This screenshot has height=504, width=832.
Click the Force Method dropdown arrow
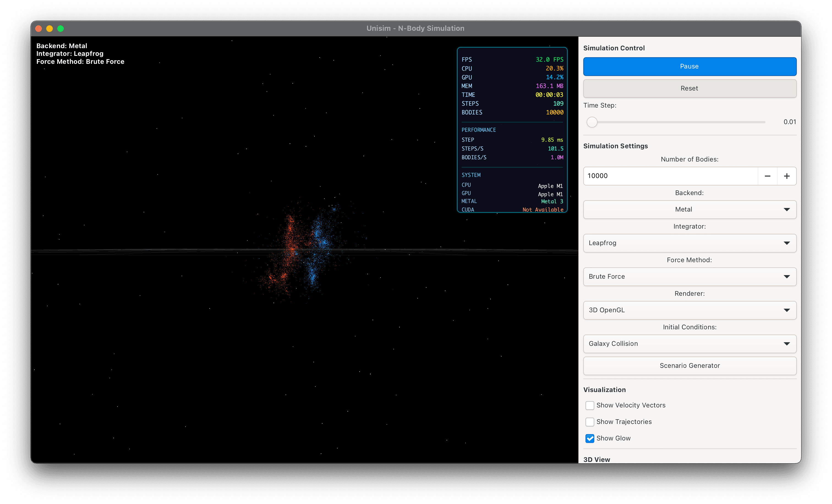[x=787, y=276]
